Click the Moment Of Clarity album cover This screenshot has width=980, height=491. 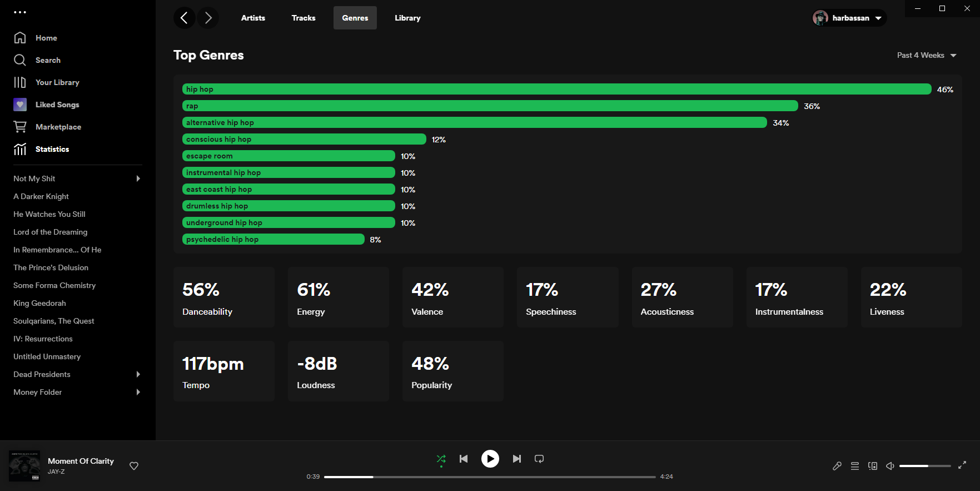tap(24, 466)
